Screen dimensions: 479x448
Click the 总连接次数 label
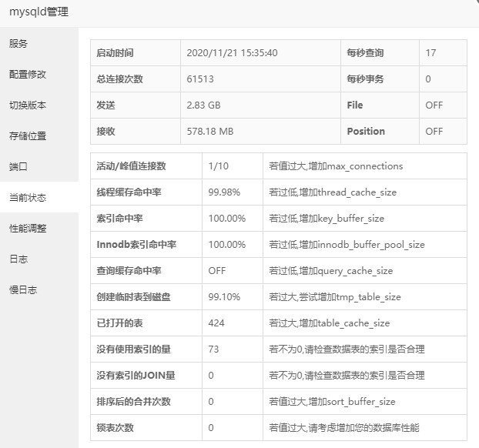pyautogui.click(x=120, y=79)
